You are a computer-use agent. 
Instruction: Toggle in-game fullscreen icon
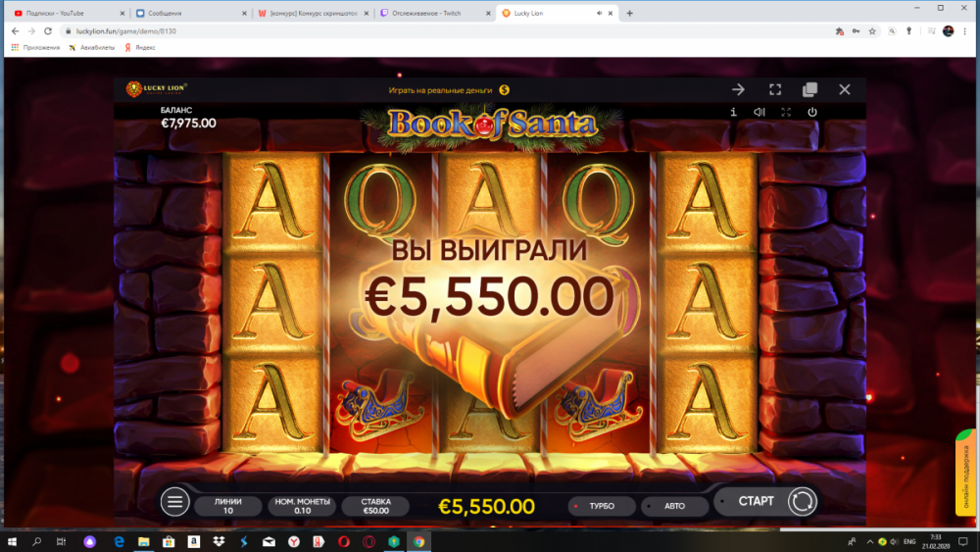786,112
